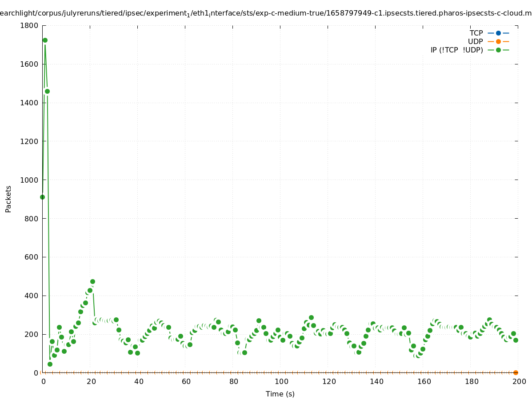Image resolution: width=532 pixels, height=400 pixels.
Task: Click the lowest green point right after the initial spike
Action: click(50, 364)
